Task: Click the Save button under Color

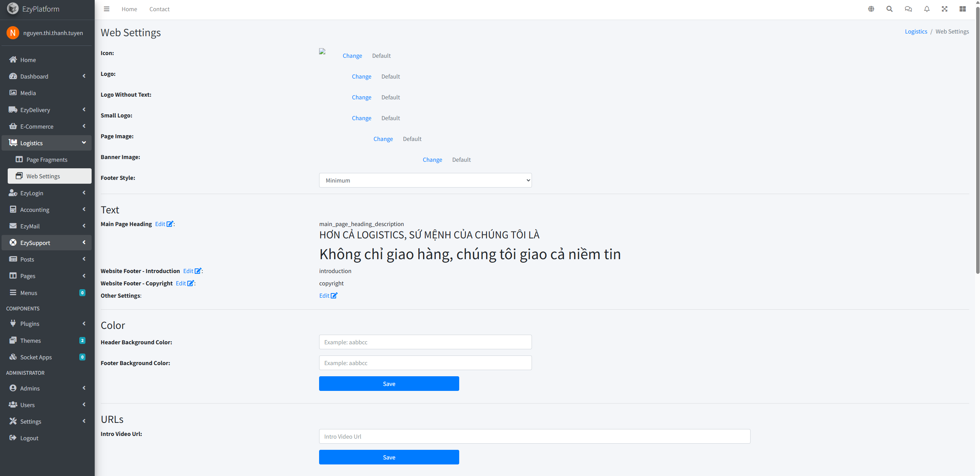Action: [x=389, y=384]
